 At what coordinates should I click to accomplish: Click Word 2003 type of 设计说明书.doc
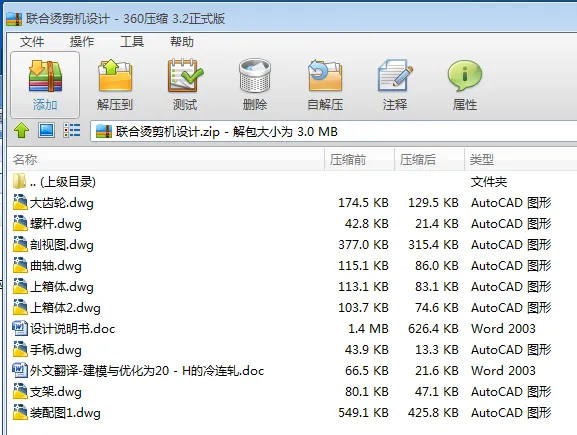(x=503, y=329)
